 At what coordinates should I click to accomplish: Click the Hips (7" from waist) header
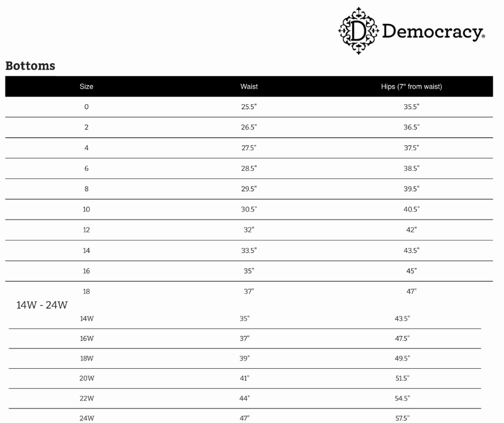tap(411, 86)
